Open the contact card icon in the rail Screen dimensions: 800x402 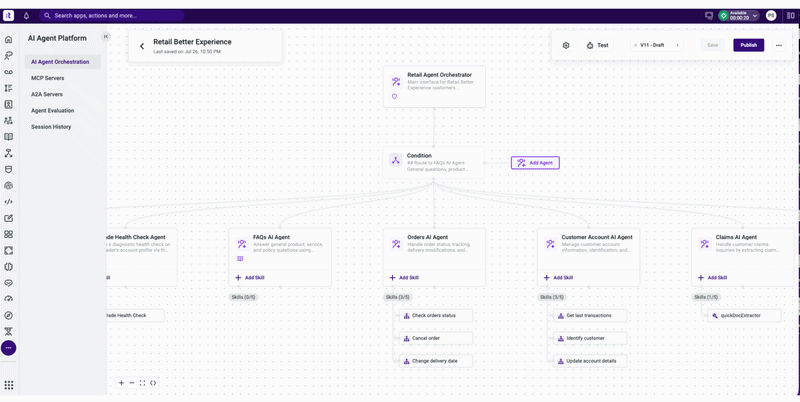(x=8, y=104)
